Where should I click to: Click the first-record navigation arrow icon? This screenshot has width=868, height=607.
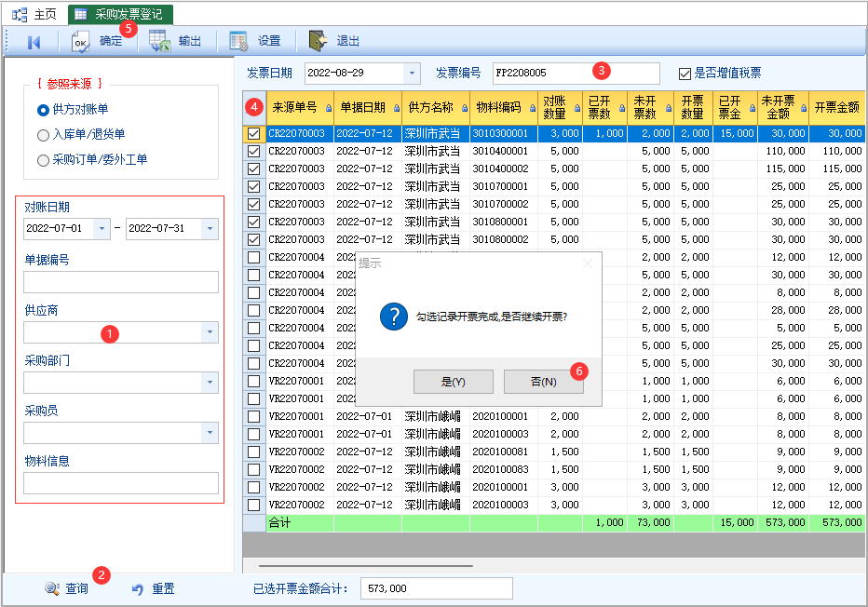(34, 42)
